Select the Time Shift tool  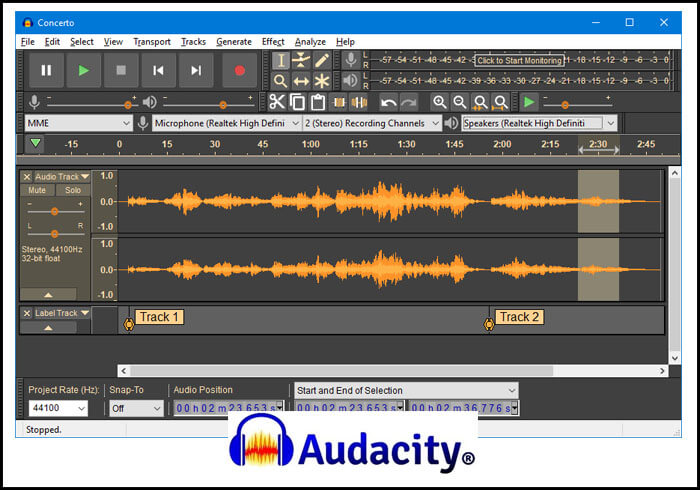click(301, 81)
